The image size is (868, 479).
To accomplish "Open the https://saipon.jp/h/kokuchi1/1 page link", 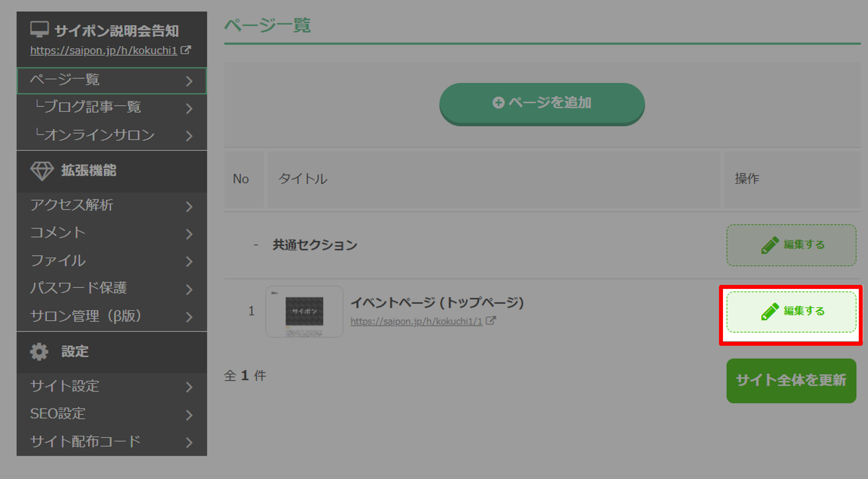I will 416,321.
